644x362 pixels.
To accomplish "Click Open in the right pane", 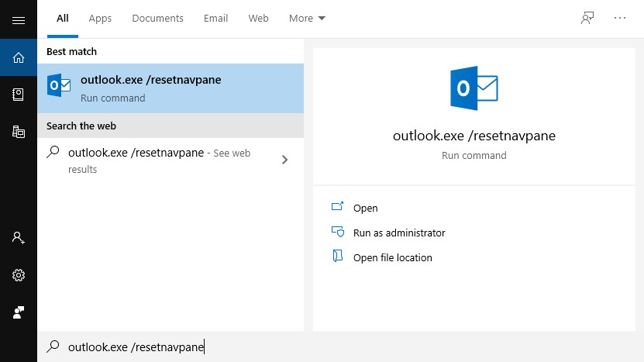I will 365,208.
